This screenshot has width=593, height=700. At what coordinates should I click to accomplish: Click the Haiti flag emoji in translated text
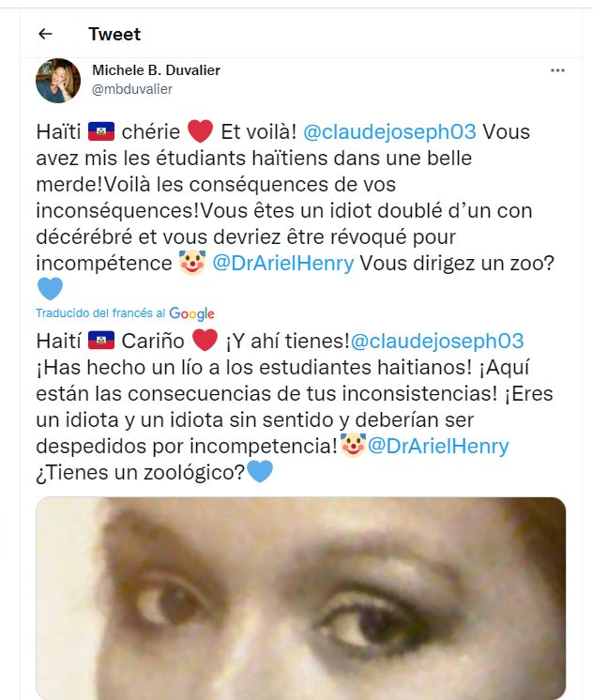pyautogui.click(x=101, y=341)
